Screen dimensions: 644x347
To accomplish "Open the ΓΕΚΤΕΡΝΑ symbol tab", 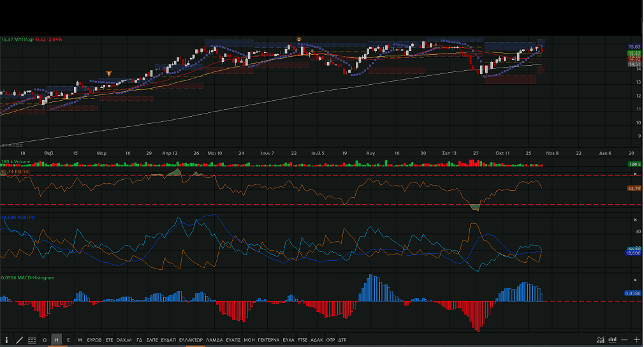I will pos(268,340).
